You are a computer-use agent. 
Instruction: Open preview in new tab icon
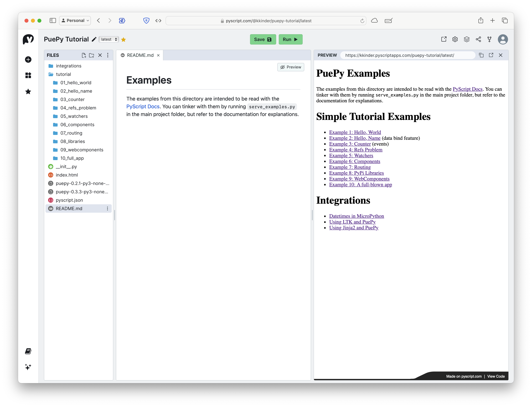pos(491,55)
